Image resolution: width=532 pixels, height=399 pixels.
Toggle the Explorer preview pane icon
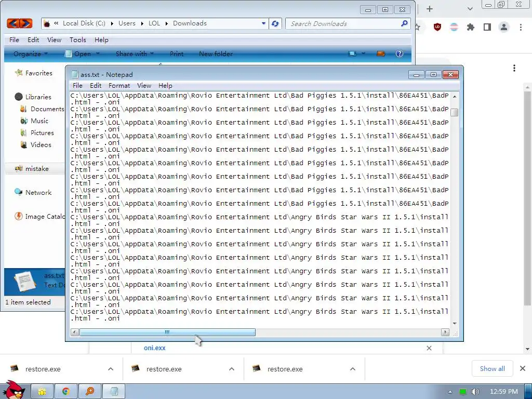pyautogui.click(x=381, y=54)
